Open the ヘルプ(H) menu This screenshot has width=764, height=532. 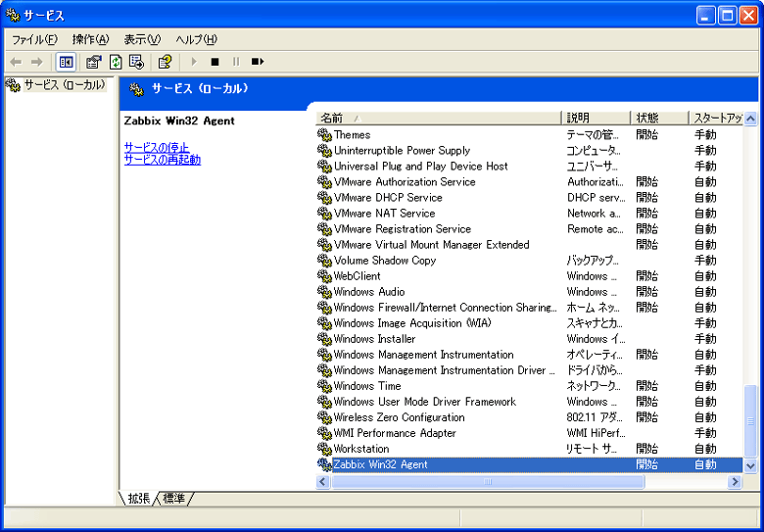pos(196,39)
